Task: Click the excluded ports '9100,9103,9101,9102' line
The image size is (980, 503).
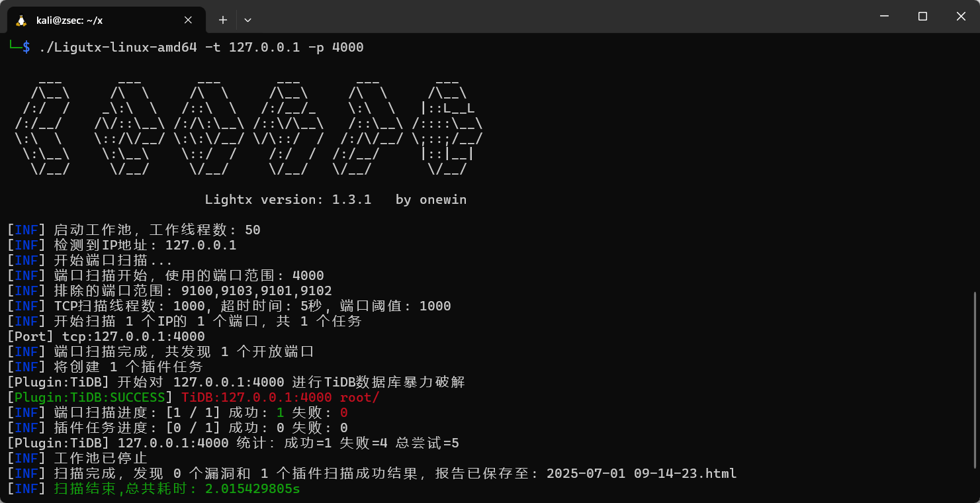Action: [169, 291]
